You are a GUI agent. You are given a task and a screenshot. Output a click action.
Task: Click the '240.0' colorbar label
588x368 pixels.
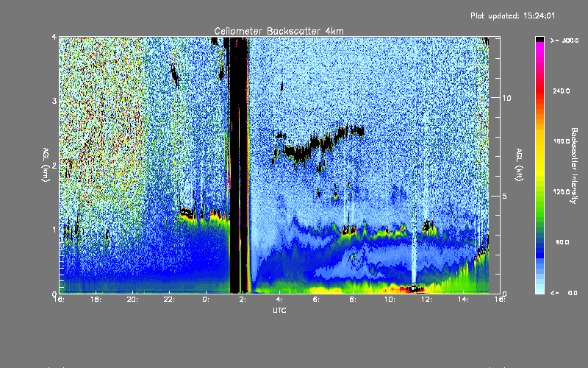coord(562,91)
